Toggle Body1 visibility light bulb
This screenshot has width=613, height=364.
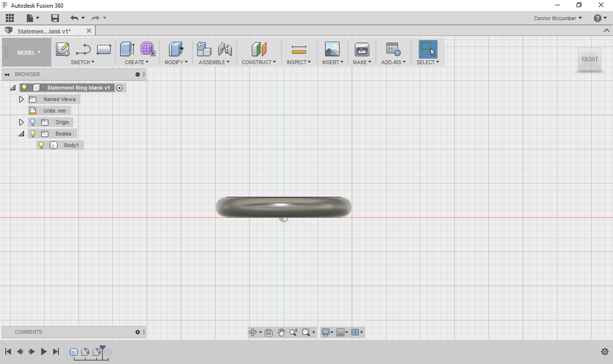click(41, 145)
